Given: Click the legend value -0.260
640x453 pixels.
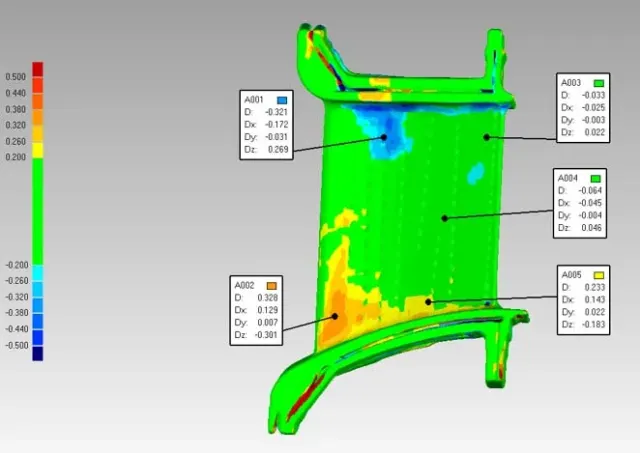Looking at the screenshot, I should pos(17,281).
